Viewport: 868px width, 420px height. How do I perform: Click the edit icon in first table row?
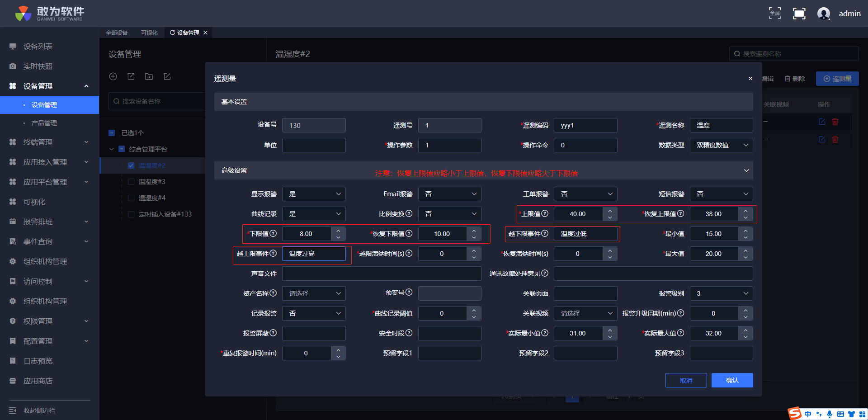tap(822, 122)
